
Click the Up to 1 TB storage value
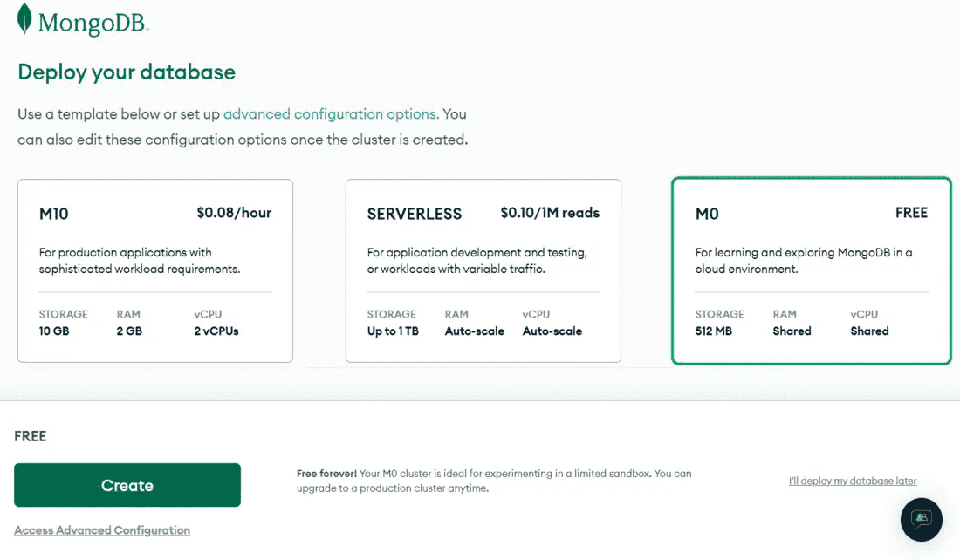pyautogui.click(x=393, y=331)
